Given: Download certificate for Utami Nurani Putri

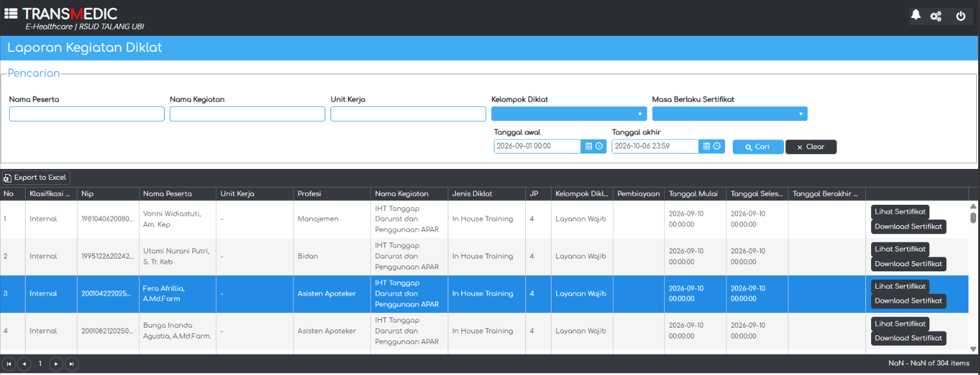Looking at the screenshot, I should [908, 264].
